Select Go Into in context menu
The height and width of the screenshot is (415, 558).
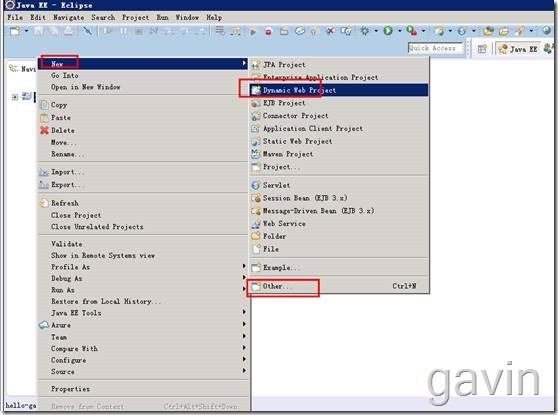pyautogui.click(x=64, y=75)
